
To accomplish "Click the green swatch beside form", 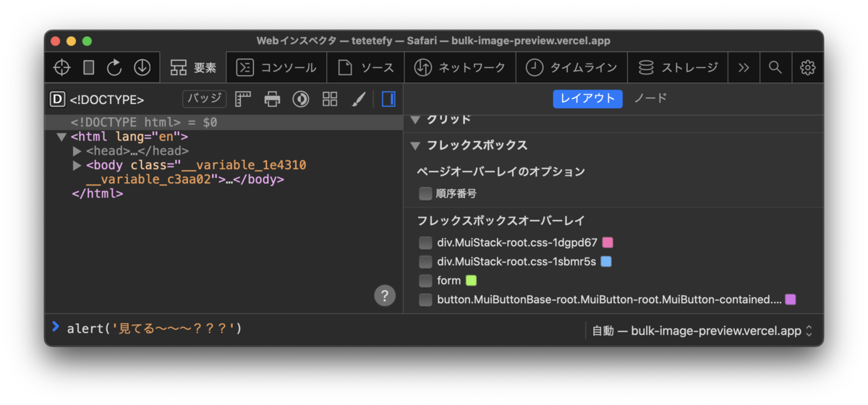I will click(x=471, y=280).
